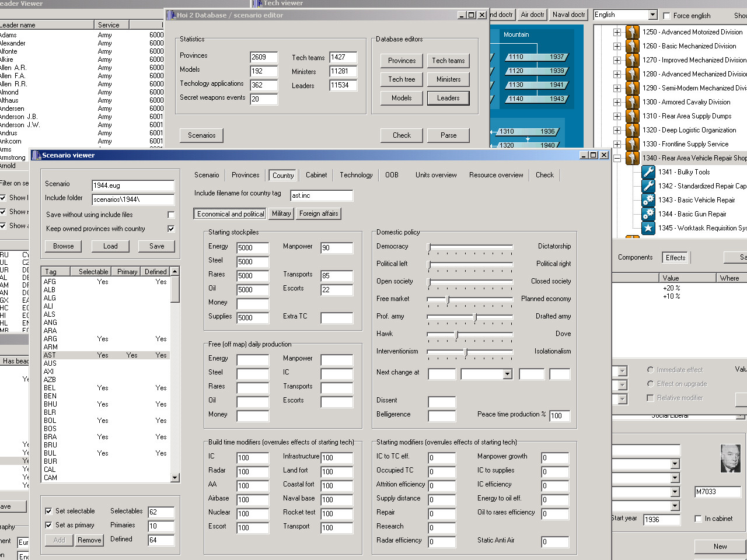Screen dimensions: 747x560
Task: Switch to the Technology tab
Action: (x=356, y=175)
